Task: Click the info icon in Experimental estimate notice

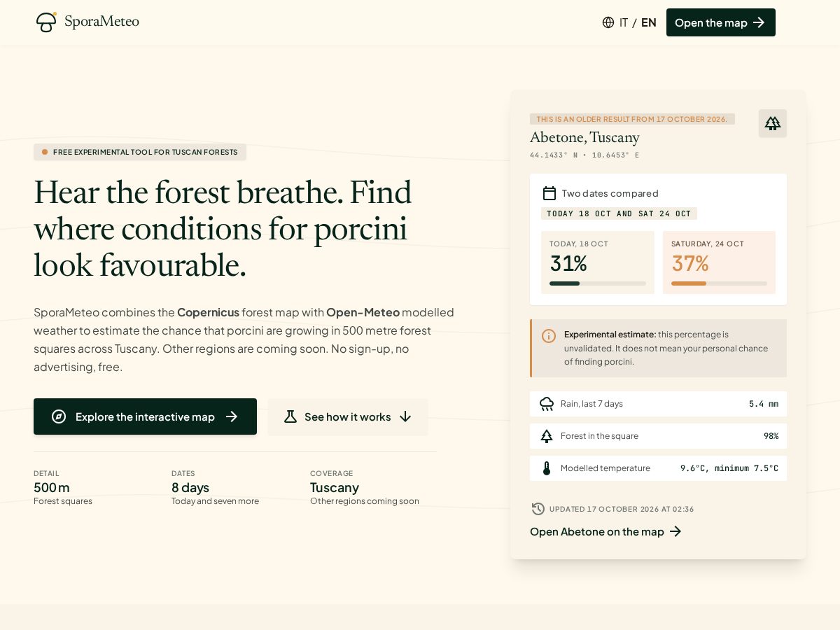Action: (549, 336)
